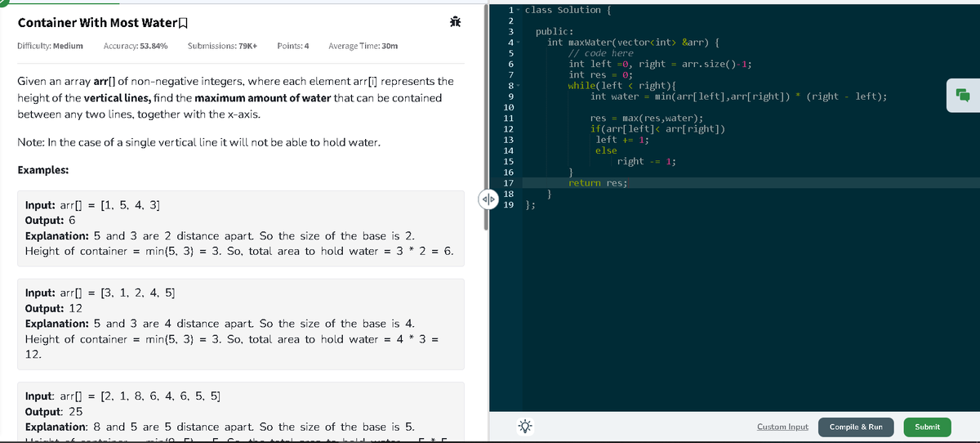980x443 pixels.
Task: Click the Average Time: 30m label
Action: click(x=363, y=46)
